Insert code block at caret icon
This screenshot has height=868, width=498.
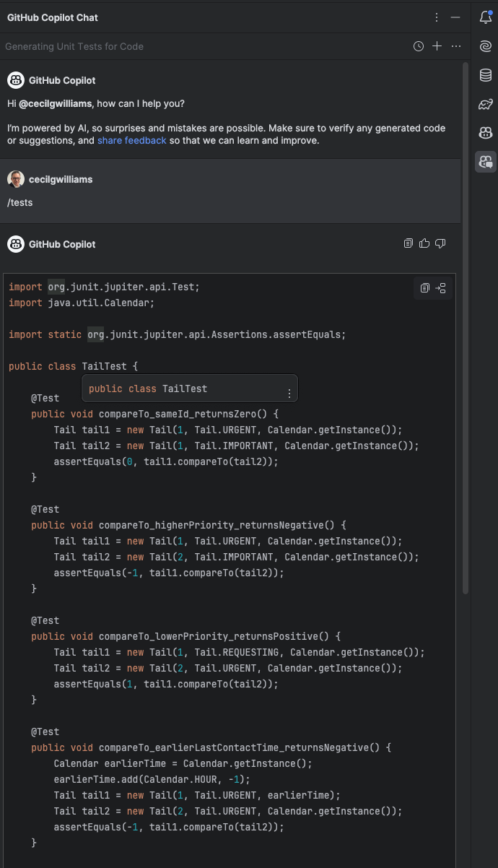click(x=441, y=288)
